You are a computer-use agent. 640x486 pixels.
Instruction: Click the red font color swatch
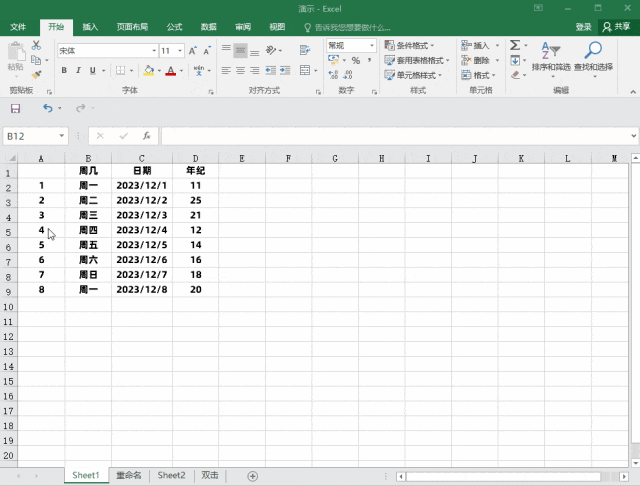[x=170, y=71]
